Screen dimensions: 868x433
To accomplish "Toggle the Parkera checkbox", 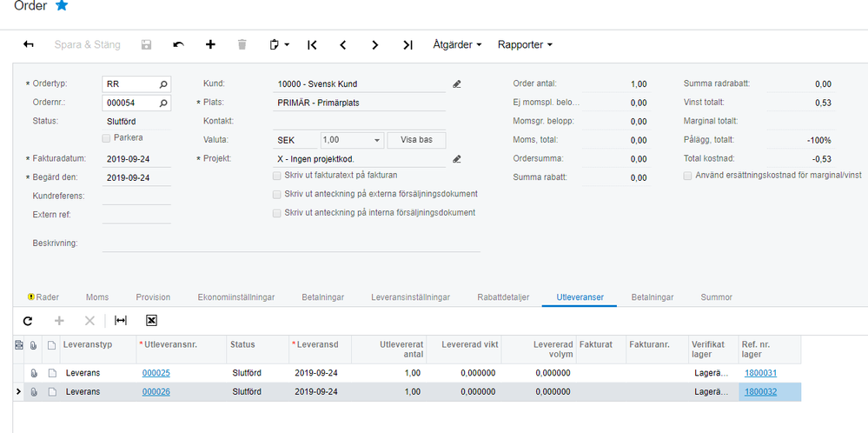I will click(107, 137).
